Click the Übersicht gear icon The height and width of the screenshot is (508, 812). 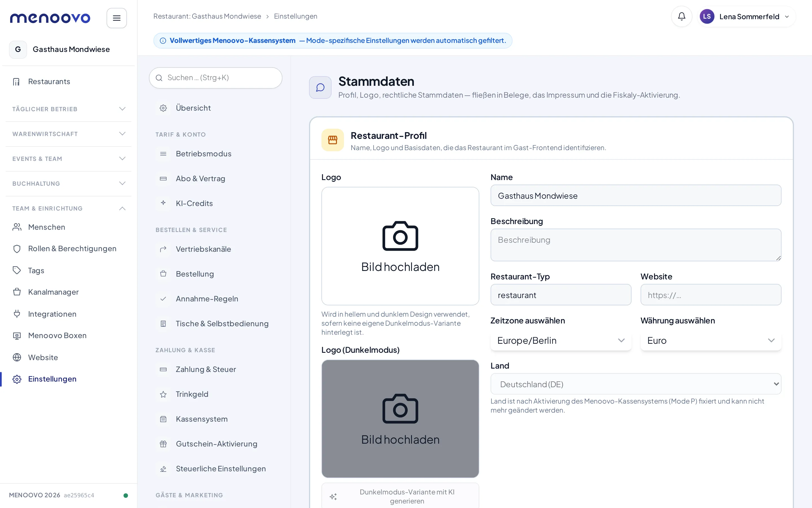164,108
